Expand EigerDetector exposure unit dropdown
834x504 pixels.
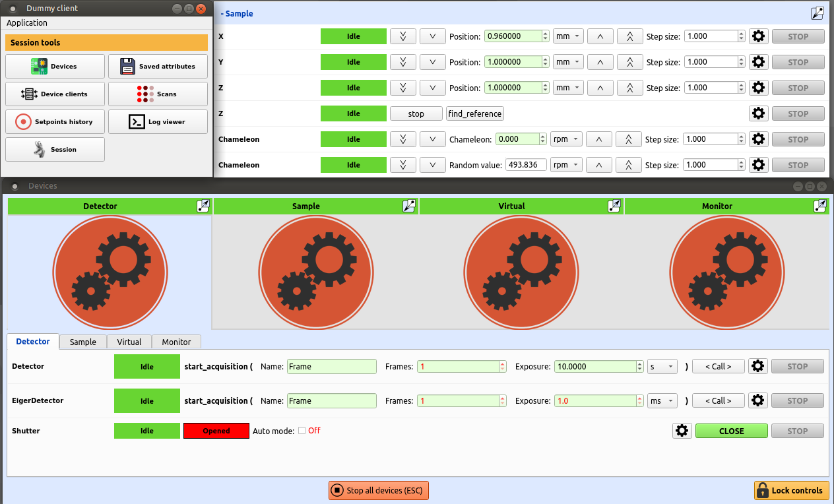662,401
